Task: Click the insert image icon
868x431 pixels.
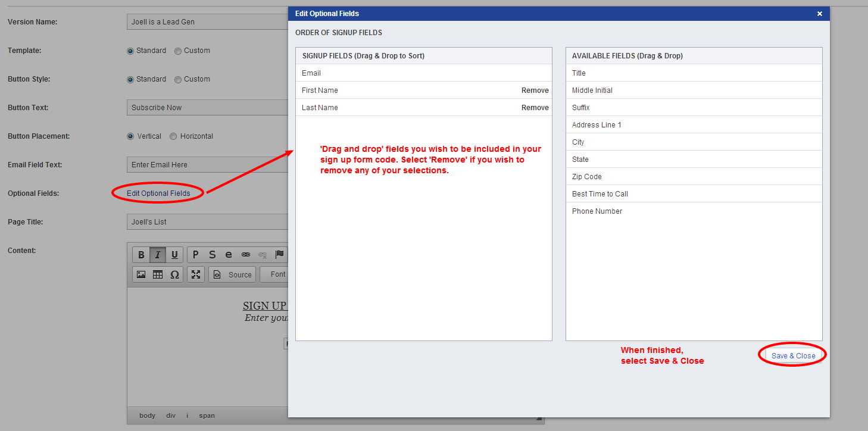Action: (141, 274)
